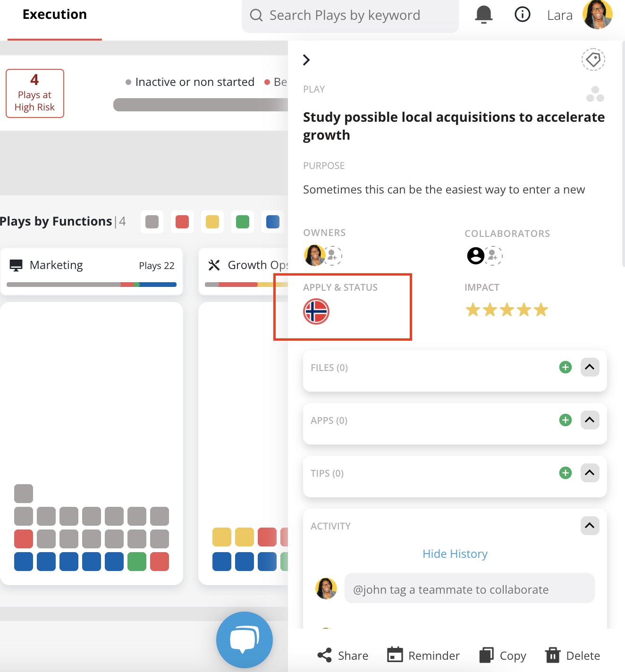Click the play title about local acquisitions

454,126
